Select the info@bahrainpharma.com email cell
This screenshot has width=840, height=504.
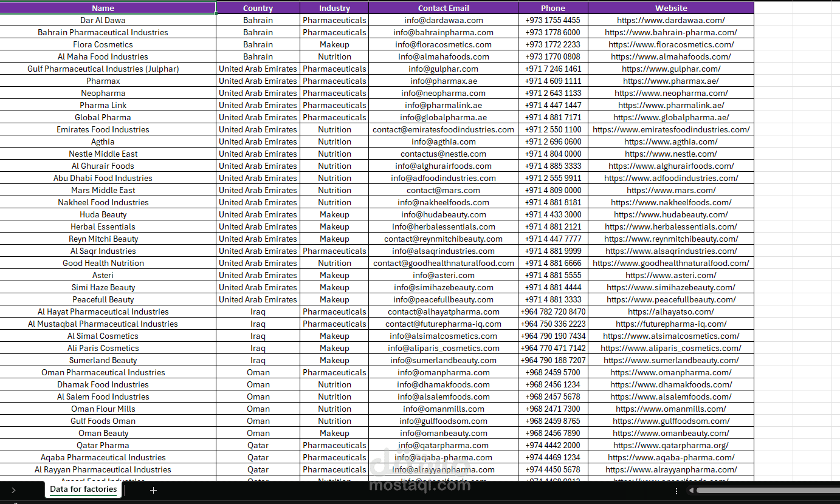[x=443, y=32]
